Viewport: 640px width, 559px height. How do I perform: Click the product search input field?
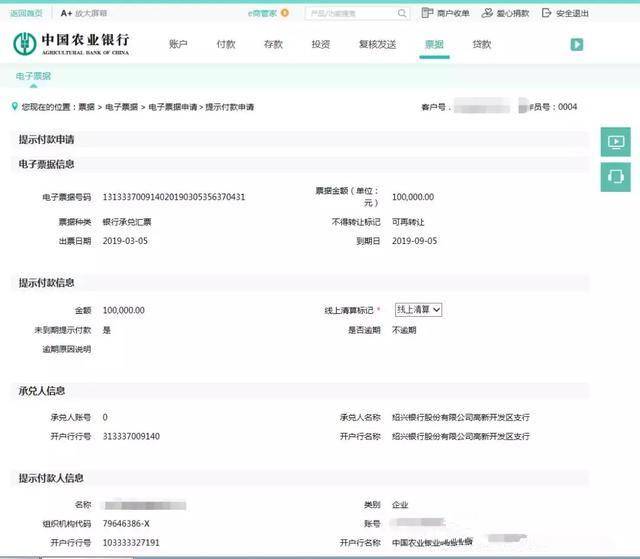[x=351, y=13]
